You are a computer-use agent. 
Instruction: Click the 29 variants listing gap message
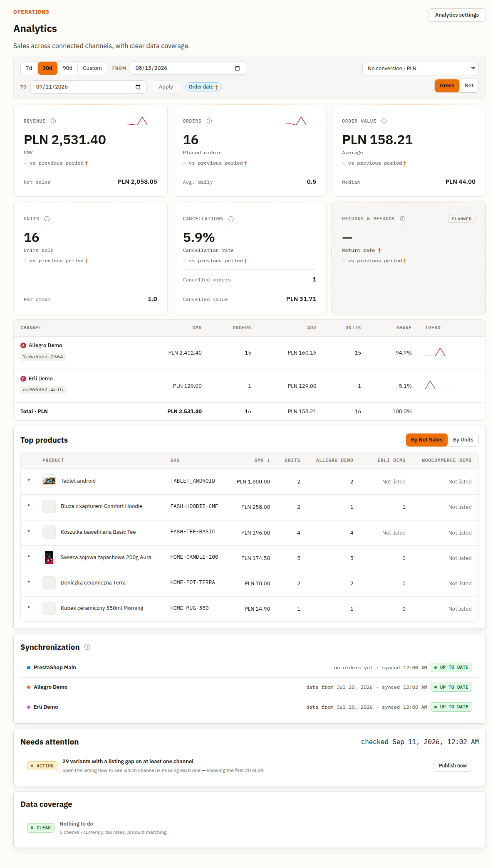point(128,762)
